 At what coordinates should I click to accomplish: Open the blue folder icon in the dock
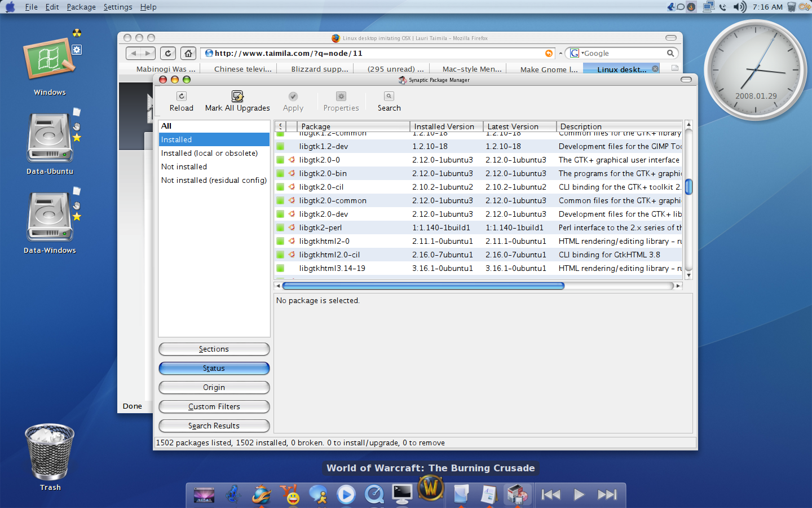click(461, 495)
